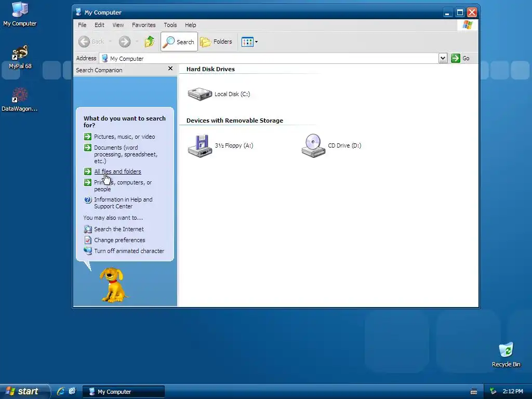The width and height of the screenshot is (532, 399).
Task: Show the Folders pane from the toolbar
Action: [x=216, y=42]
